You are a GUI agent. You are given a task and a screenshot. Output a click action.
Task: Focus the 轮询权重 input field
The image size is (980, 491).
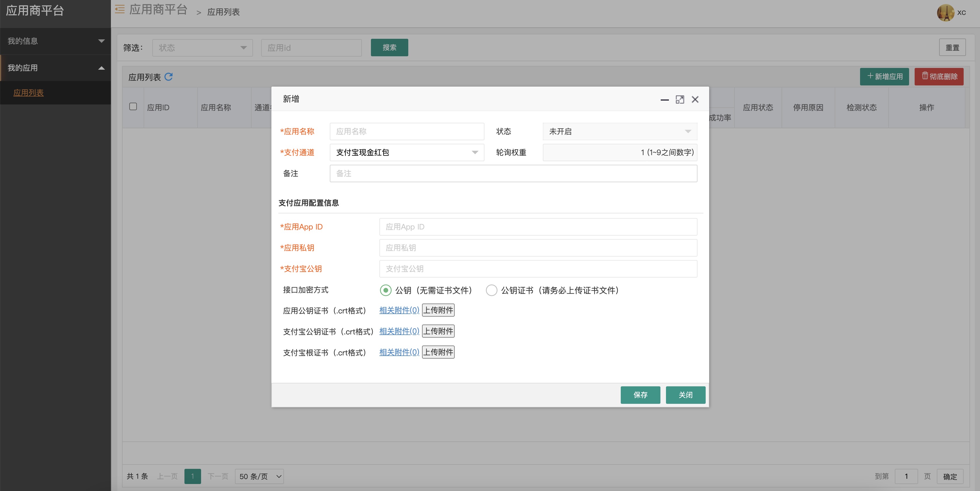coord(620,152)
